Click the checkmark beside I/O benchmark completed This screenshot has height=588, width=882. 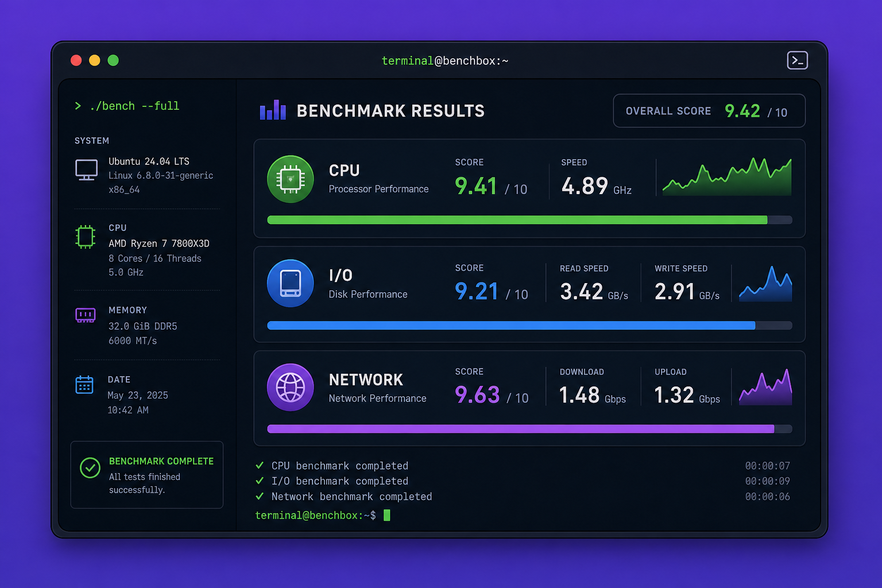260,481
